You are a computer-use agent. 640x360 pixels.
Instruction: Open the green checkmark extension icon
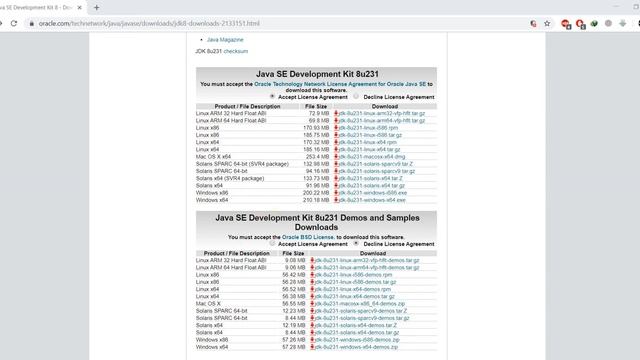pos(594,24)
